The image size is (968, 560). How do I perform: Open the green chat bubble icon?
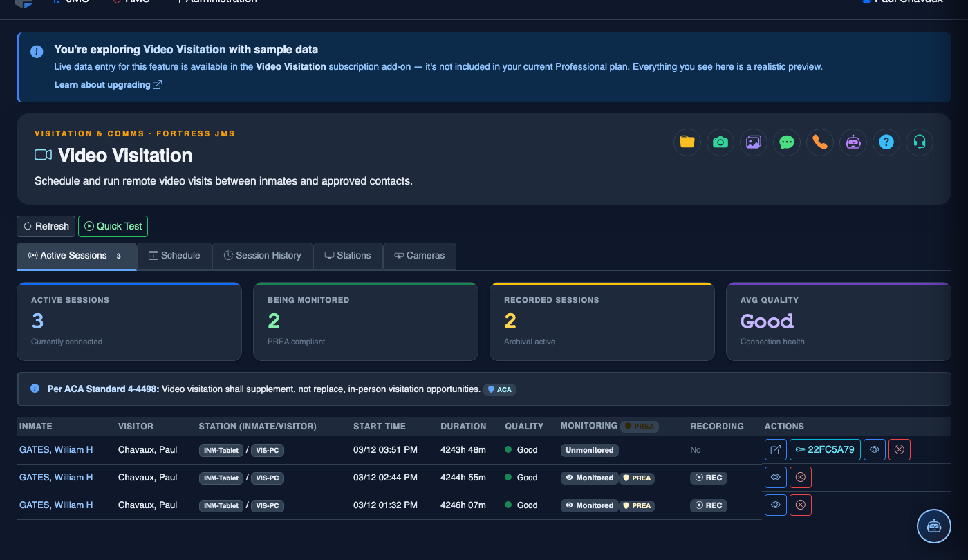click(x=786, y=142)
